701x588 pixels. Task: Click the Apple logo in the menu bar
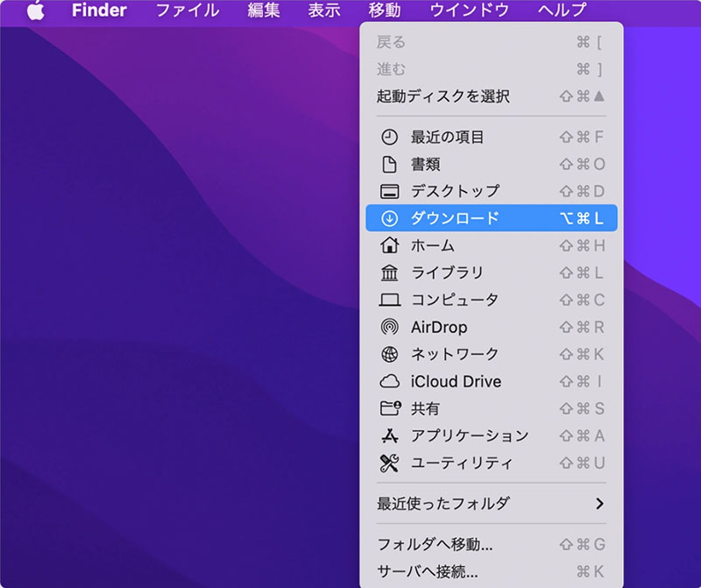pos(36,11)
